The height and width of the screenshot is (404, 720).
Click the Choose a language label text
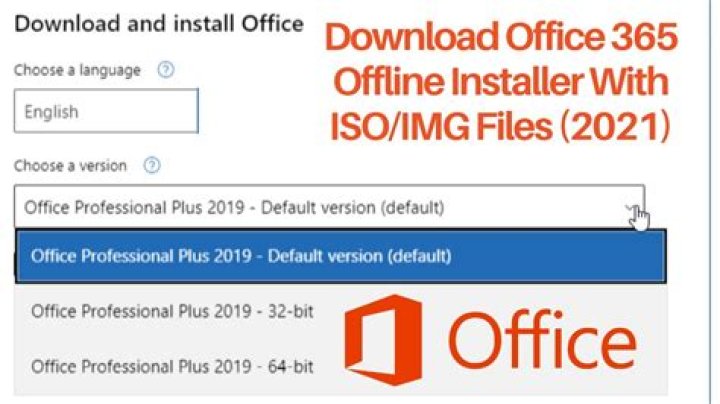(77, 71)
